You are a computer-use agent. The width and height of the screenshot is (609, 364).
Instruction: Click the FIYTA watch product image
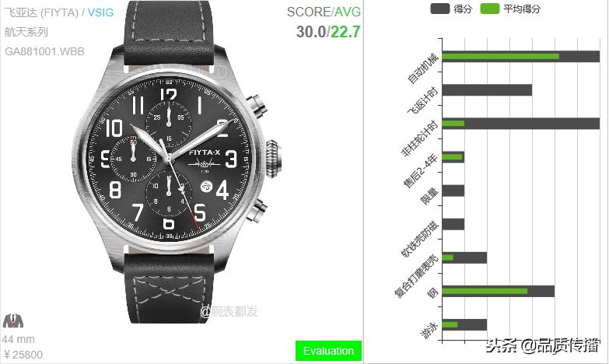pos(177,161)
